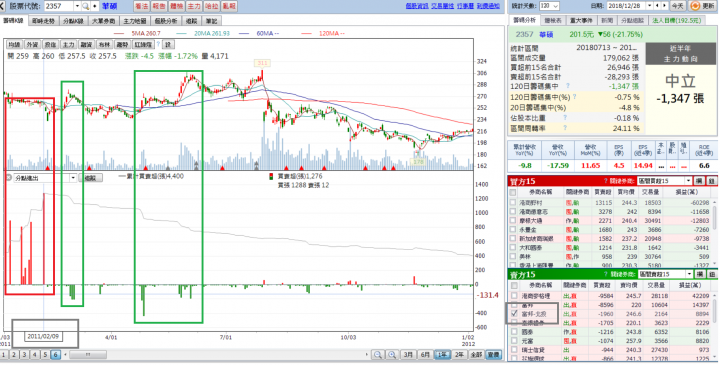Open the 統計天數 120 dropdown
720x365 pixels.
click(x=556, y=6)
